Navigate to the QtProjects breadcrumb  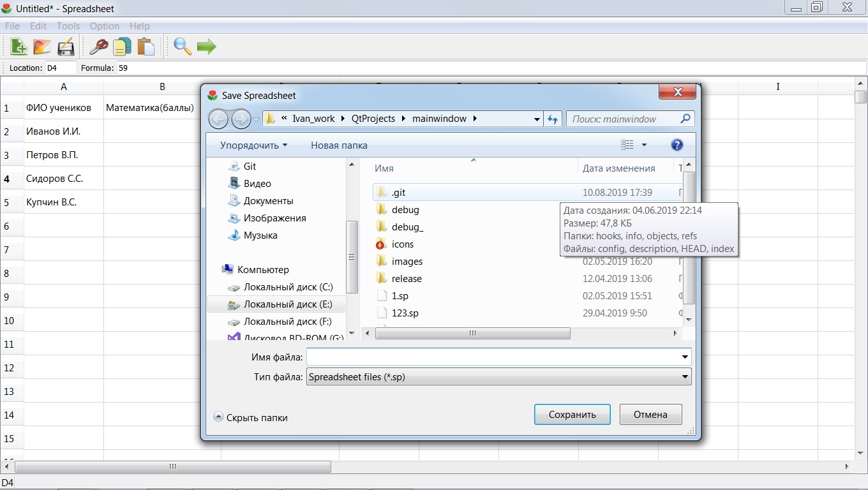[x=373, y=119]
